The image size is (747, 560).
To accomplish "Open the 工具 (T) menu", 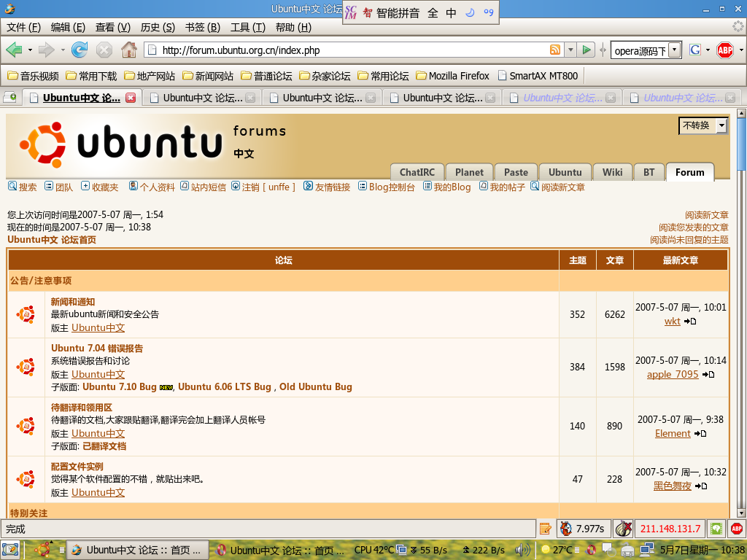I will point(248,27).
